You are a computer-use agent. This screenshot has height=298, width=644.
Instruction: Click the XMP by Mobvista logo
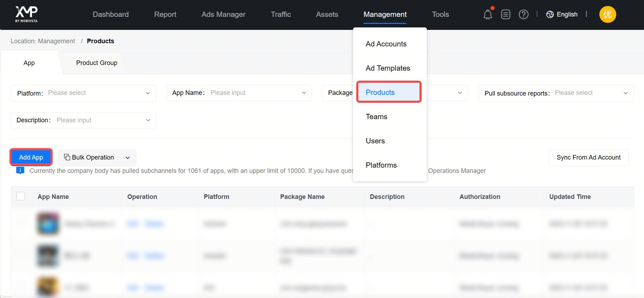pos(26,14)
